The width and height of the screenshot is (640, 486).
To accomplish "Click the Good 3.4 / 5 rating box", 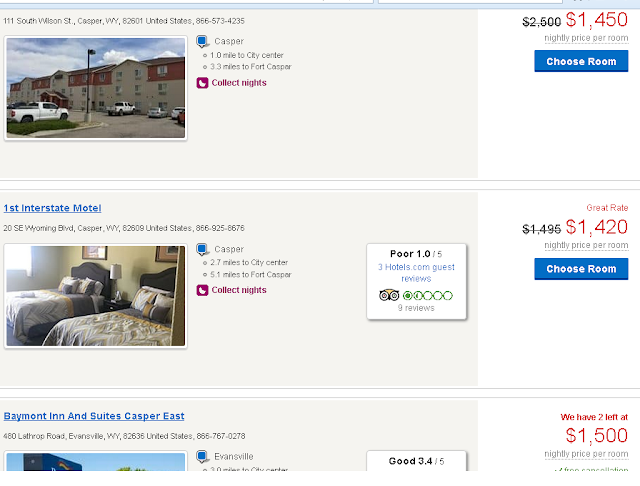I will click(416, 461).
